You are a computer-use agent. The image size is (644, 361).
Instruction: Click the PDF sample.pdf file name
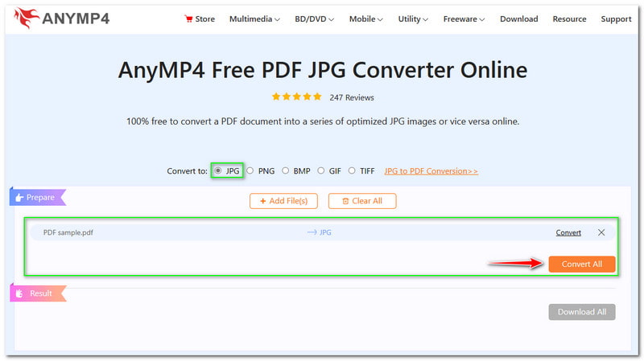(x=68, y=232)
